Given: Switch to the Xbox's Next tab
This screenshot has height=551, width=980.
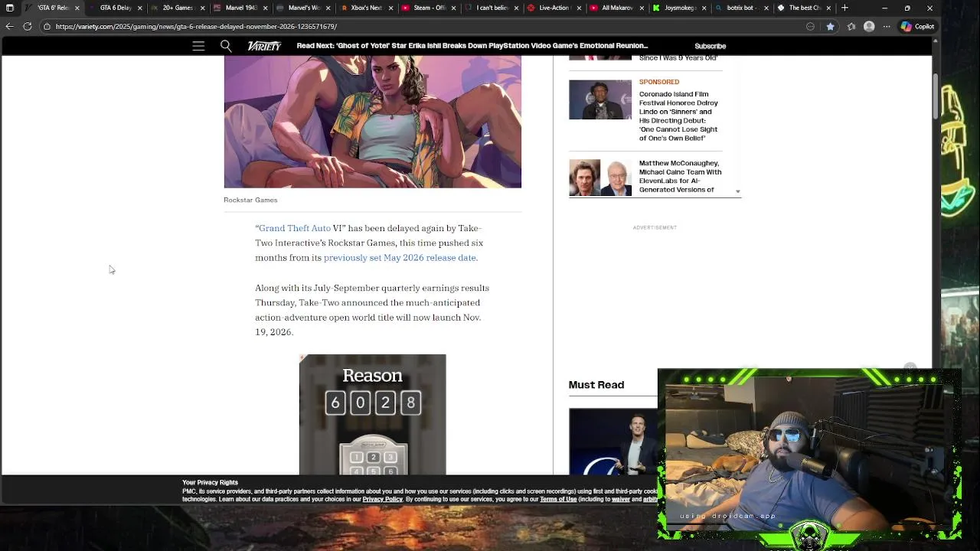Looking at the screenshot, I should (x=366, y=8).
